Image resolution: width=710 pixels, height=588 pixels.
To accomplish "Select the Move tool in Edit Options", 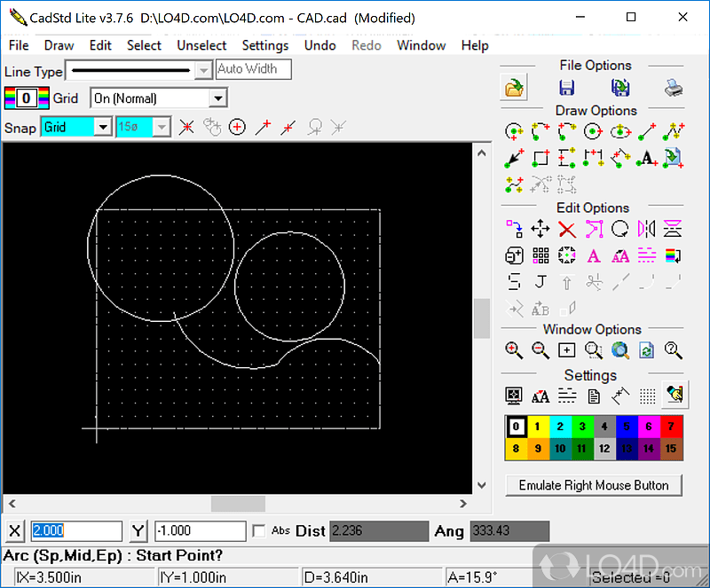I will [x=540, y=229].
